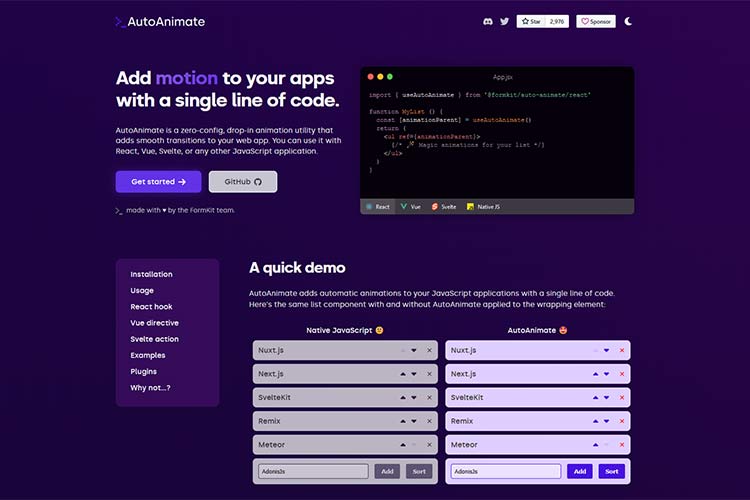This screenshot has height=500, width=750.
Task: Open the Twitter icon link in header
Action: 504,21
